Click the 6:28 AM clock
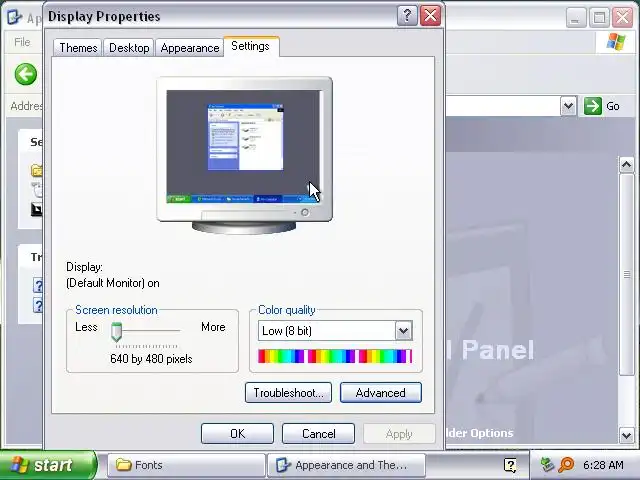This screenshot has width=640, height=480. coord(603,465)
